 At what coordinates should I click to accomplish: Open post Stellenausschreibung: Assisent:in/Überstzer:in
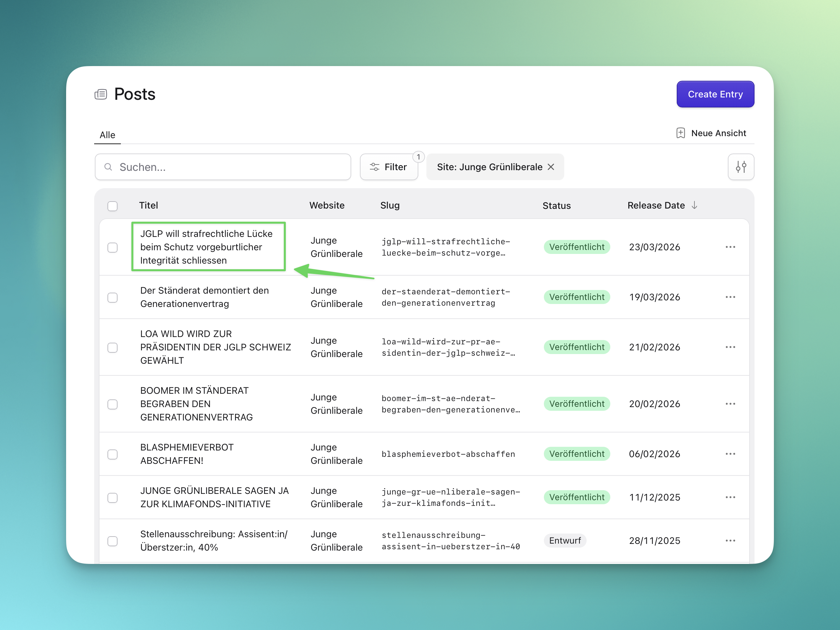[214, 541]
